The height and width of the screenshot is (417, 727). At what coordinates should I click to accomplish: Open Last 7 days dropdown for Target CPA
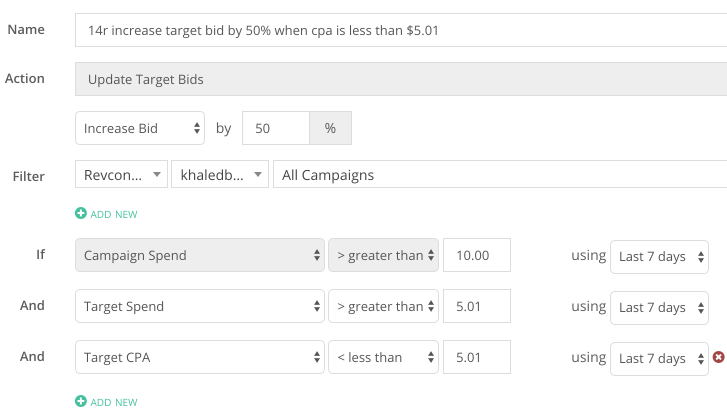click(x=659, y=359)
